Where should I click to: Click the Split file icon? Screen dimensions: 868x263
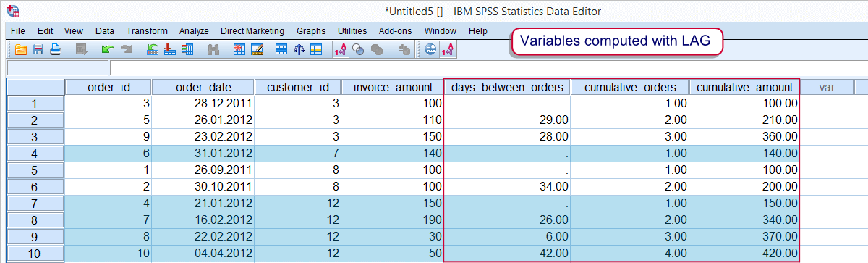click(281, 50)
